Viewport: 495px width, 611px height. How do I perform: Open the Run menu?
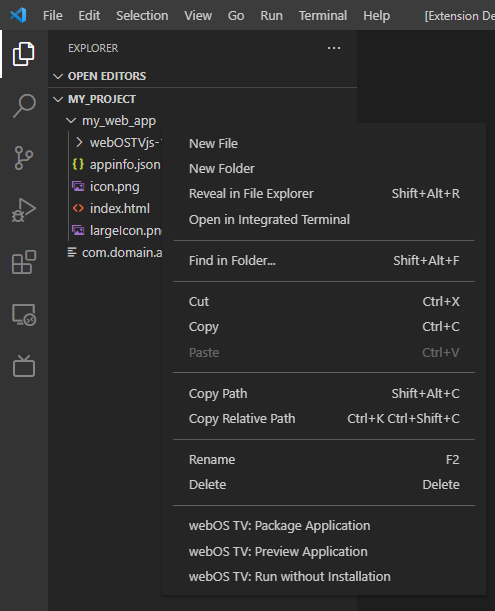point(271,16)
